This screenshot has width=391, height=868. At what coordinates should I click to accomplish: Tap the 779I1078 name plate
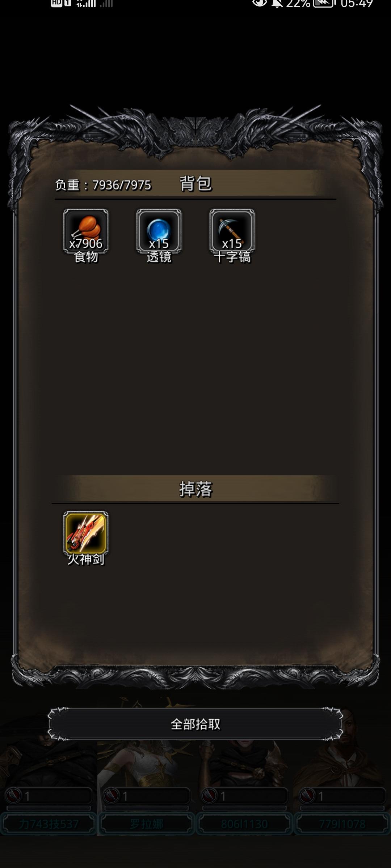click(x=342, y=824)
